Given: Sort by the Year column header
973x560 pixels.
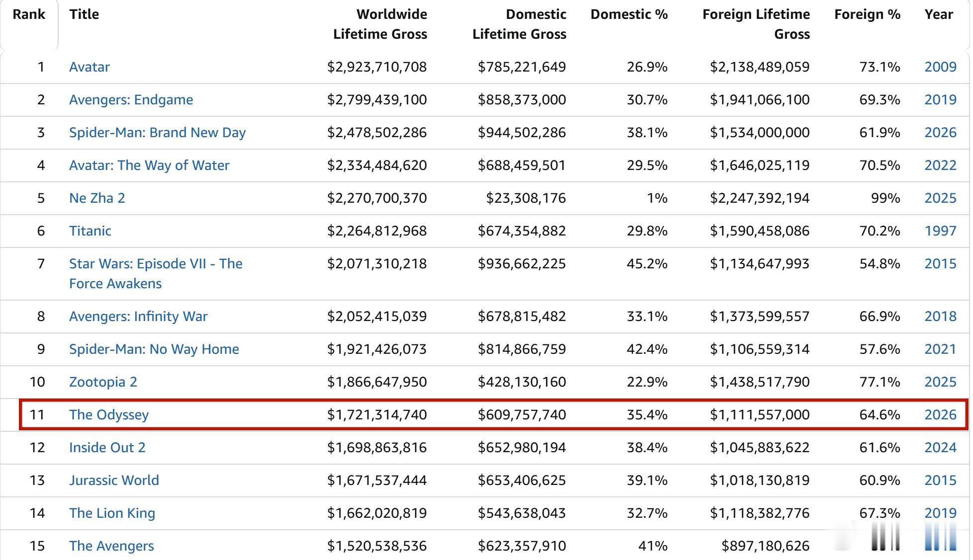Looking at the screenshot, I should [939, 14].
